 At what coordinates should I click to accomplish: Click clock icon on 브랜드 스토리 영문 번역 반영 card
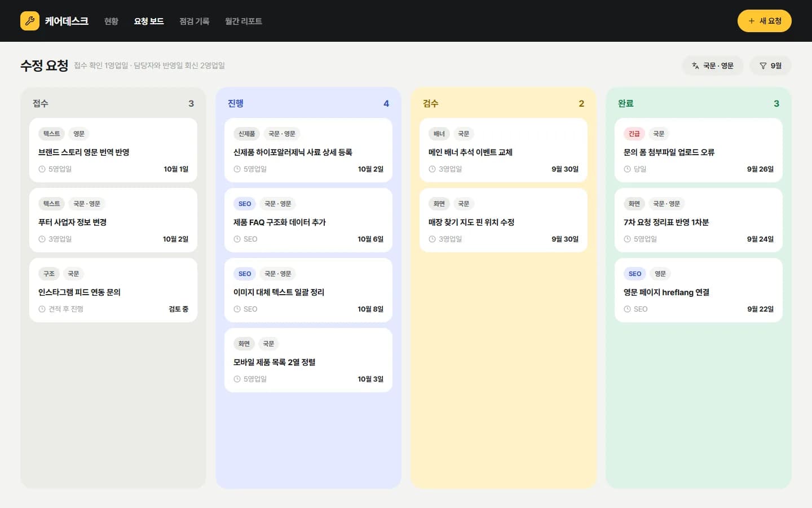[42, 169]
